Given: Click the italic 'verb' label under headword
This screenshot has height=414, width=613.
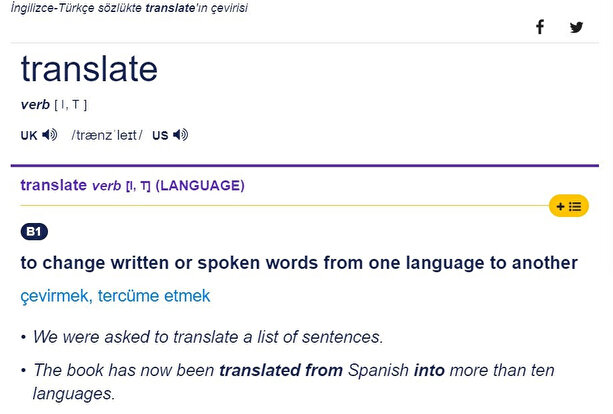Looking at the screenshot, I should (x=35, y=104).
